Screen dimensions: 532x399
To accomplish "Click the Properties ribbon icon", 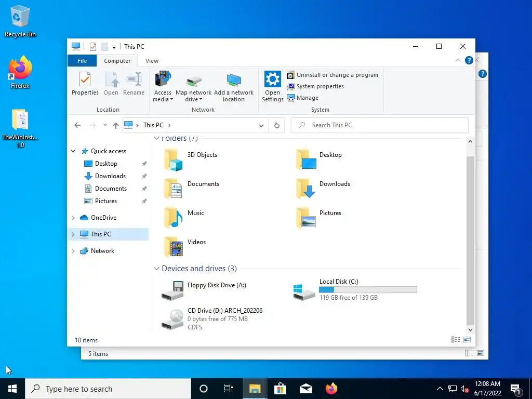I will [x=85, y=84].
